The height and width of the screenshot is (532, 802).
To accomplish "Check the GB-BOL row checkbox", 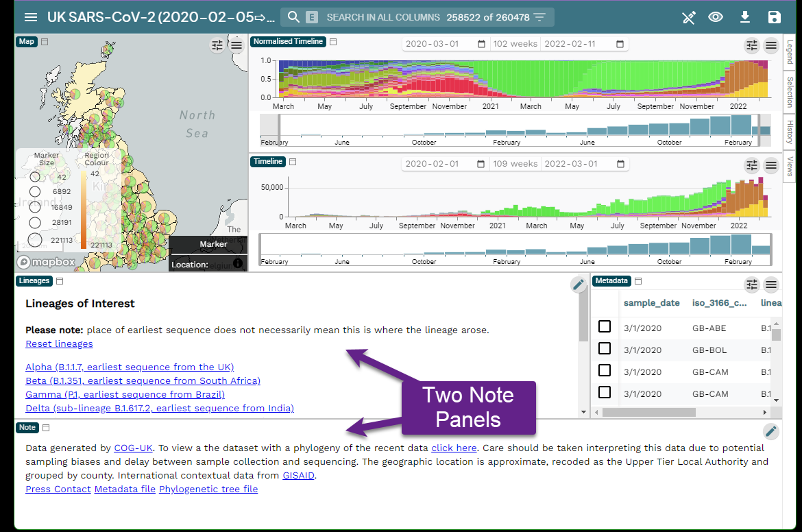I will coord(605,348).
